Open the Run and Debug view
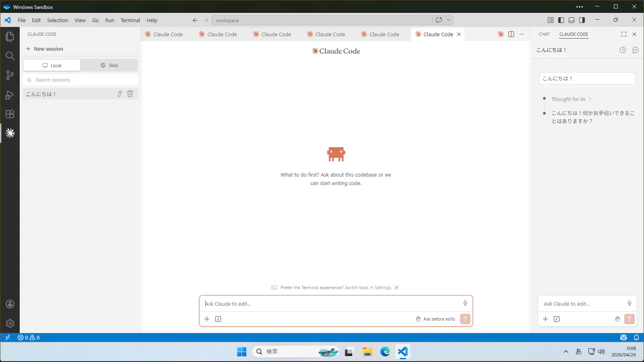The height and width of the screenshot is (362, 644). 10,95
